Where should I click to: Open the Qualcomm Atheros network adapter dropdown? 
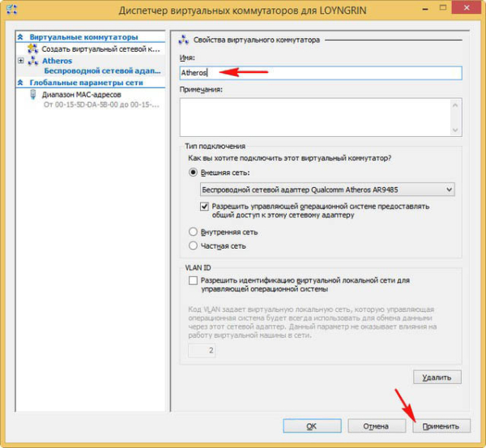(449, 190)
